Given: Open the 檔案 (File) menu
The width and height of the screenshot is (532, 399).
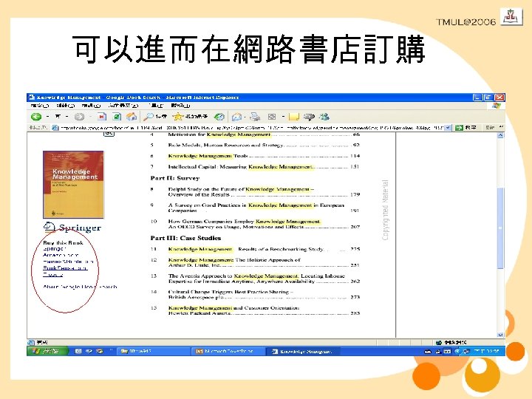Looking at the screenshot, I should (x=40, y=106).
